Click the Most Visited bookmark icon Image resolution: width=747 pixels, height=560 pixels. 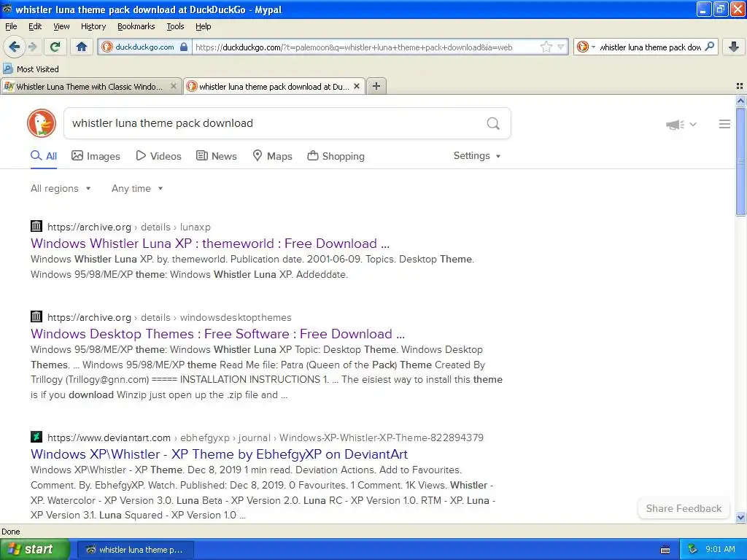(7, 69)
